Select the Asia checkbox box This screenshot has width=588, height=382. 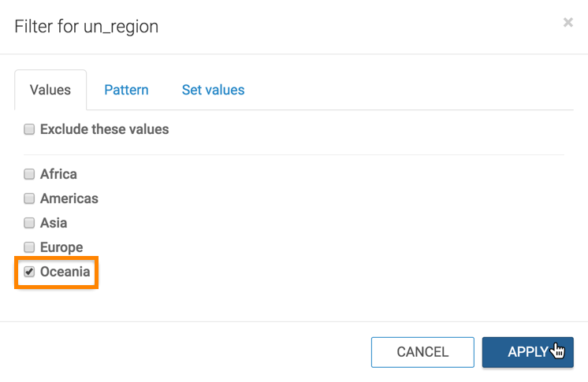point(29,223)
